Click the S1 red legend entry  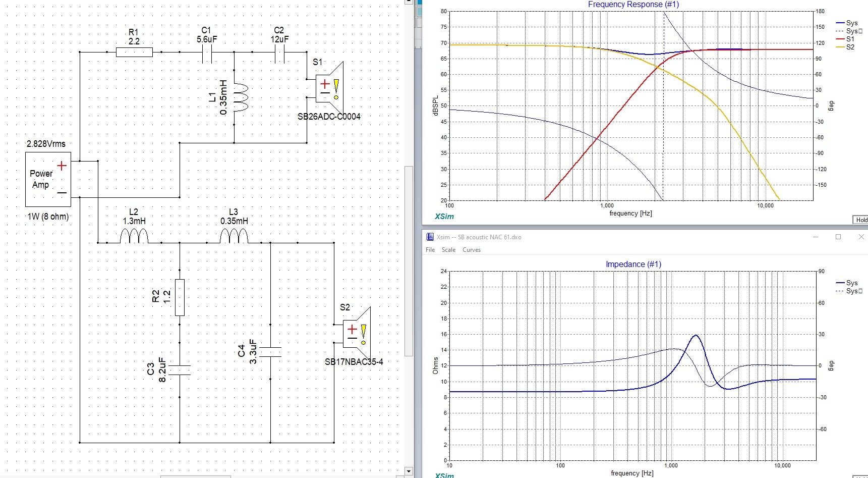(x=845, y=39)
